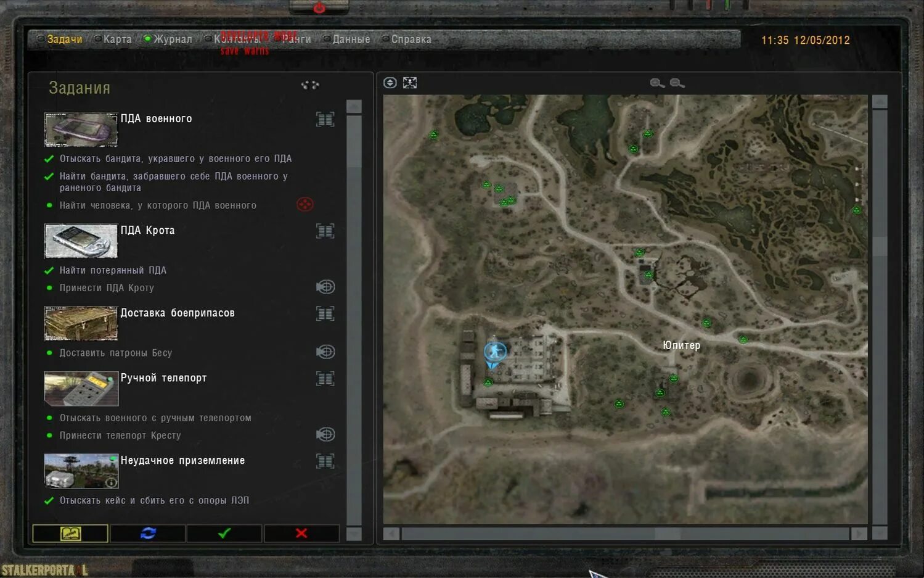Click the map vertical scrollbar thumb
This screenshot has width=924, height=578.
click(880, 246)
